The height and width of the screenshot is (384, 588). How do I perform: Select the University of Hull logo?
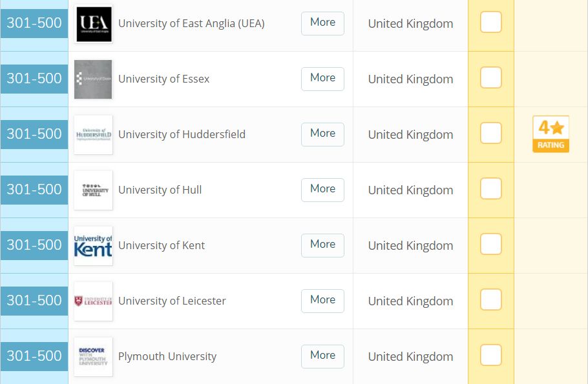pos(94,190)
